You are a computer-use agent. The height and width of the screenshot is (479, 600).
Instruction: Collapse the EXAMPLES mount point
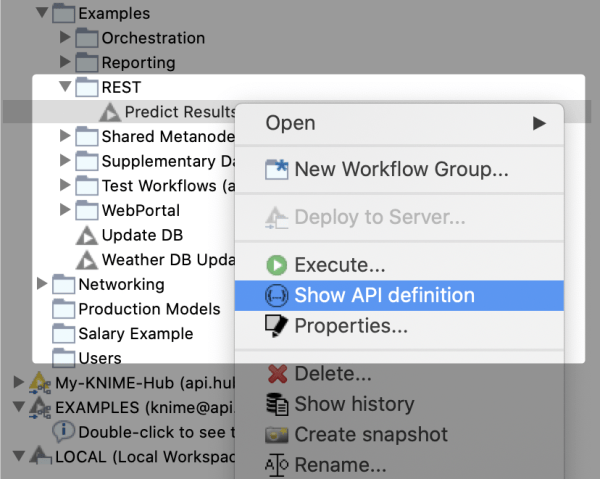(19, 406)
